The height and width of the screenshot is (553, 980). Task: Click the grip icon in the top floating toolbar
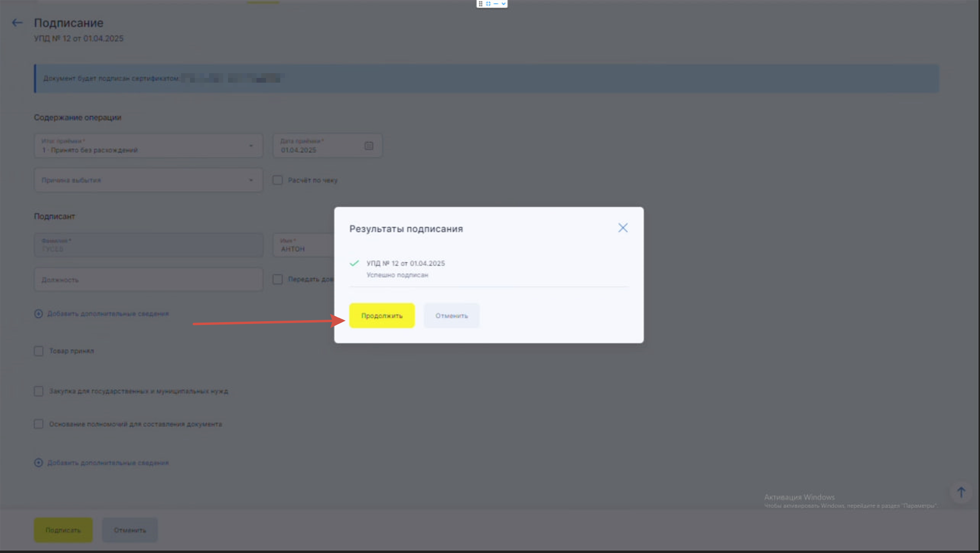coord(480,4)
